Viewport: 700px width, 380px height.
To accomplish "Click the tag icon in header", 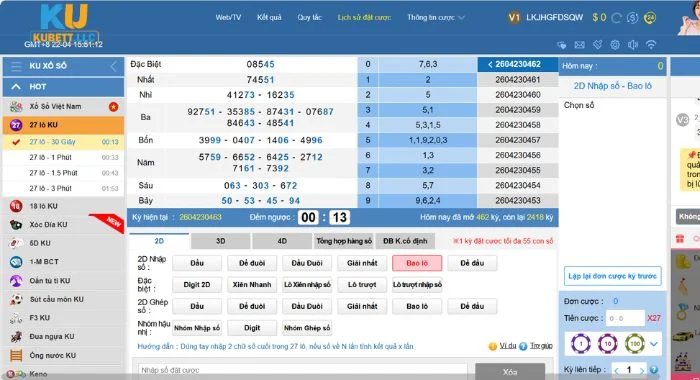I will click(597, 45).
